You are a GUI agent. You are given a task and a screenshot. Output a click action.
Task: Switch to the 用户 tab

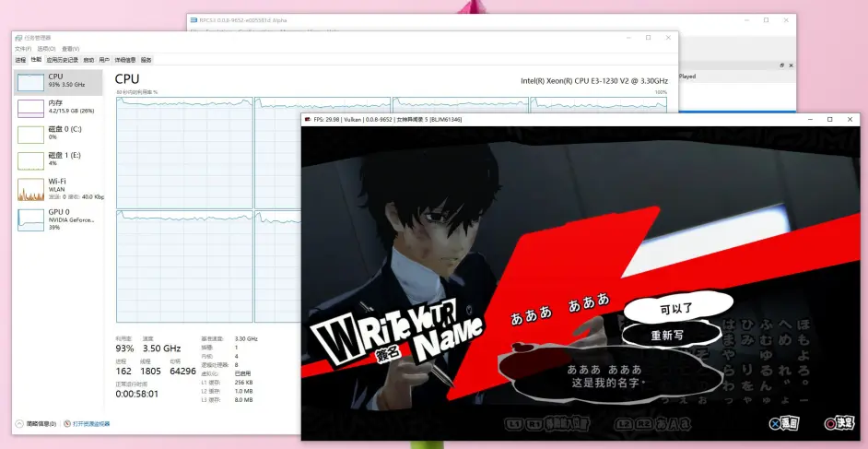coord(105,60)
